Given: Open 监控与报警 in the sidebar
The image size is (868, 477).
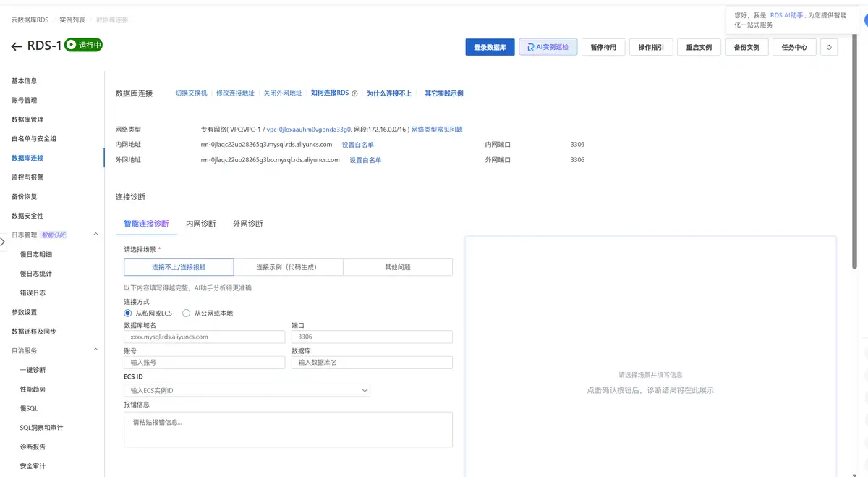Looking at the screenshot, I should 27,177.
